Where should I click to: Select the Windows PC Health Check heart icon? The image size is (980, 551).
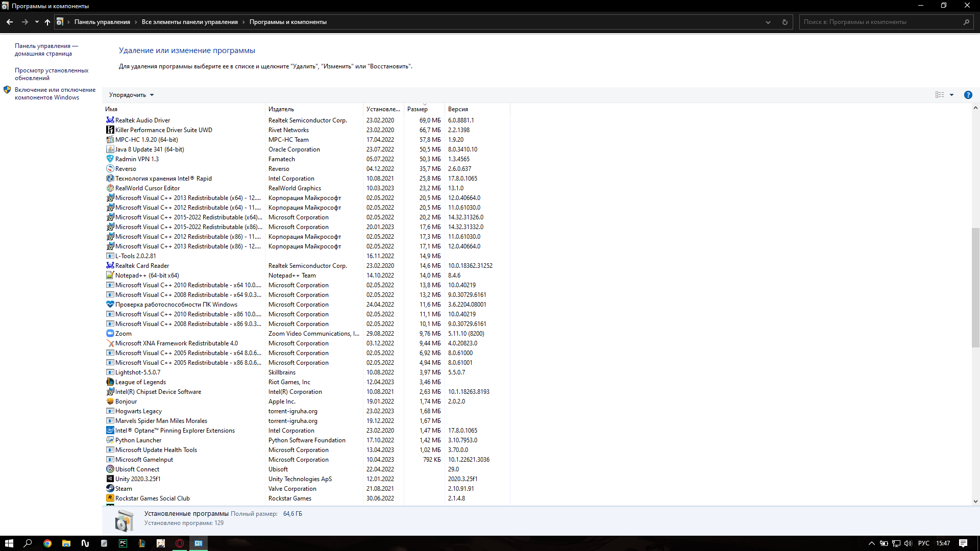(110, 304)
